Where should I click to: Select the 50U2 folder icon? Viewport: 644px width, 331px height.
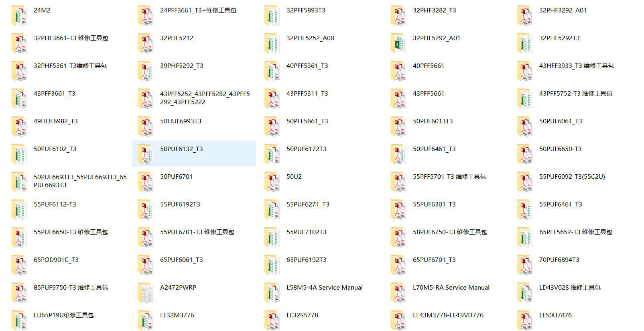[272, 182]
